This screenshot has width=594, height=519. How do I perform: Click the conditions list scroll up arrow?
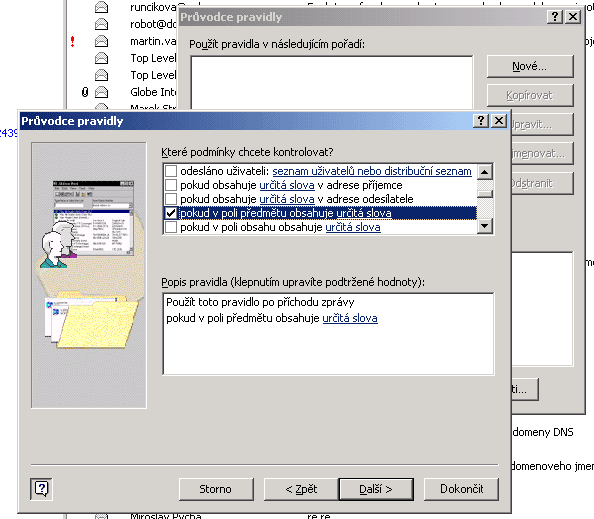tap(485, 172)
